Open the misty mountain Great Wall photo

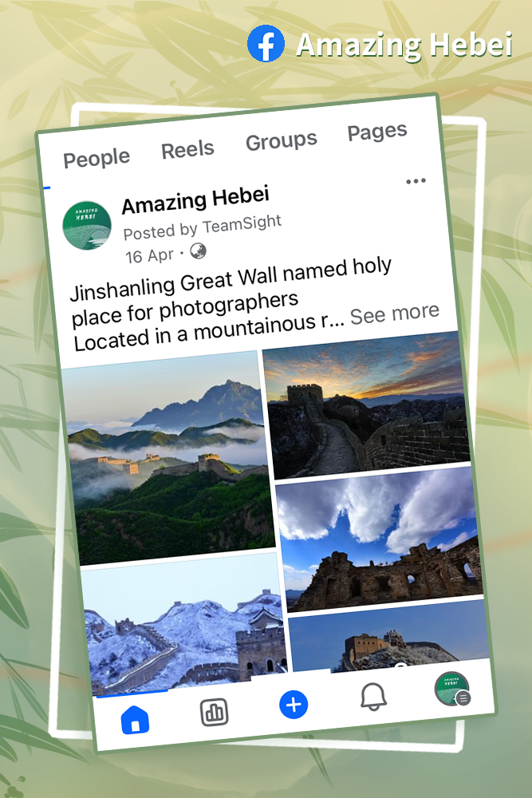pyautogui.click(x=168, y=457)
